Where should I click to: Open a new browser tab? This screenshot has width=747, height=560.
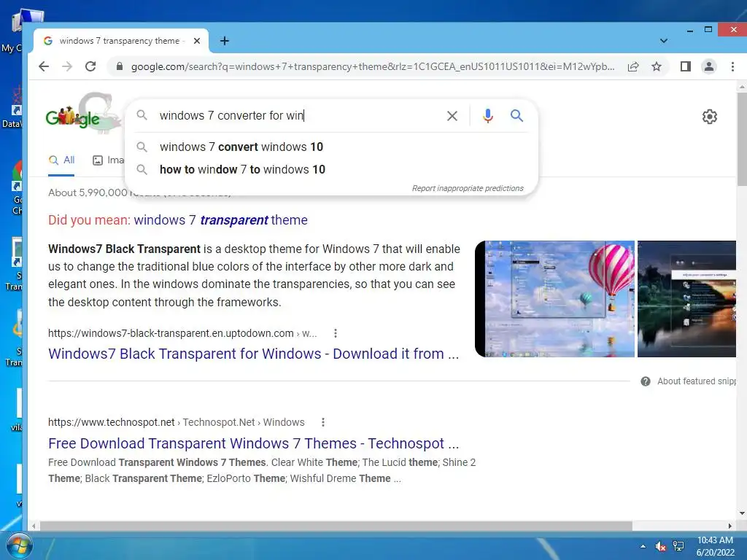(x=225, y=41)
